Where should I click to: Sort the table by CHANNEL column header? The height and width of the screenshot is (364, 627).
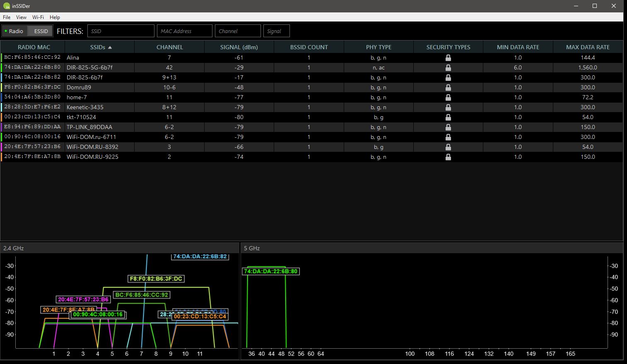click(169, 47)
